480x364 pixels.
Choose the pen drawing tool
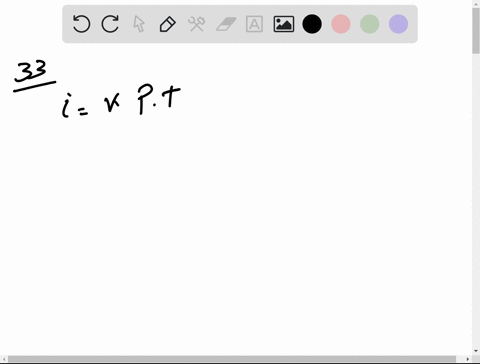(x=168, y=24)
